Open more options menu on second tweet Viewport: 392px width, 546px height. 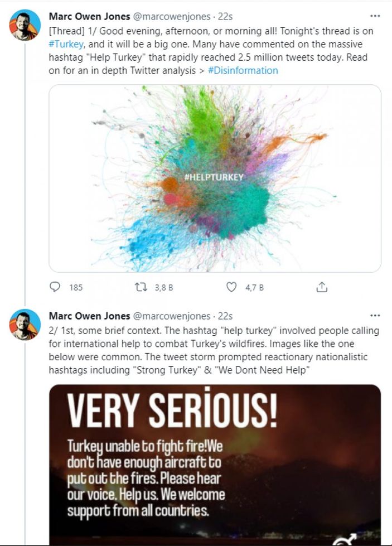(375, 316)
